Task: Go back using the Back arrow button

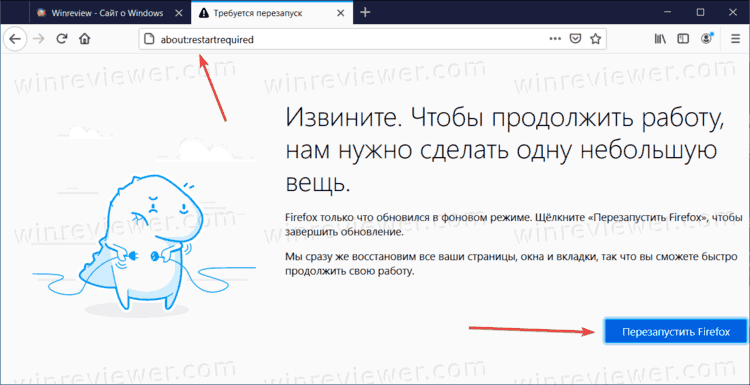Action: click(15, 39)
